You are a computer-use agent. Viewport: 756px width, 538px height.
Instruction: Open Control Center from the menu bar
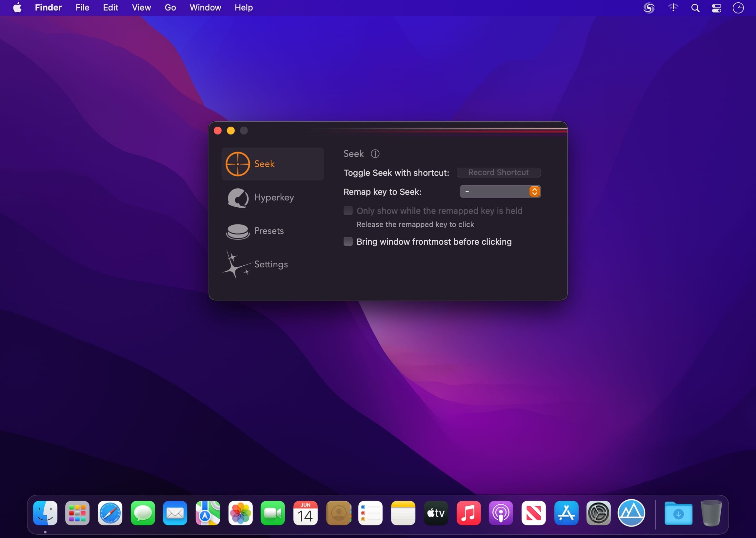pos(717,8)
